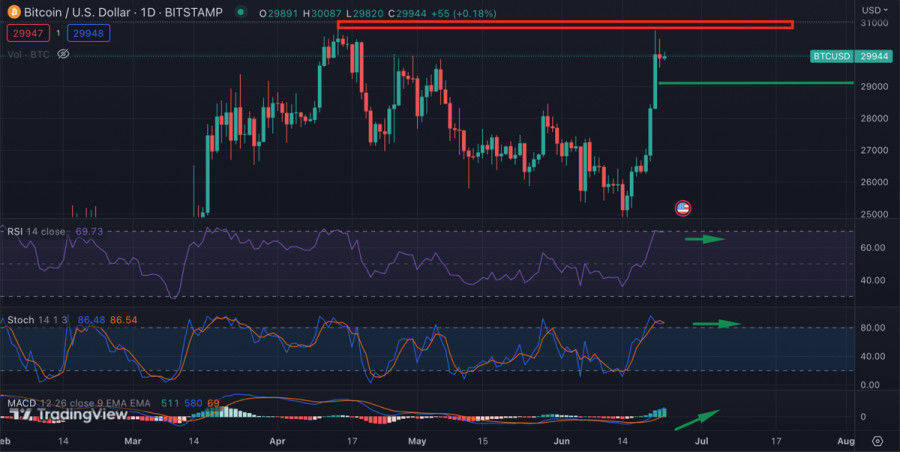Viewport: 900px width, 452px height.
Task: Click the Stoch value 86.54
Action: pos(123,320)
